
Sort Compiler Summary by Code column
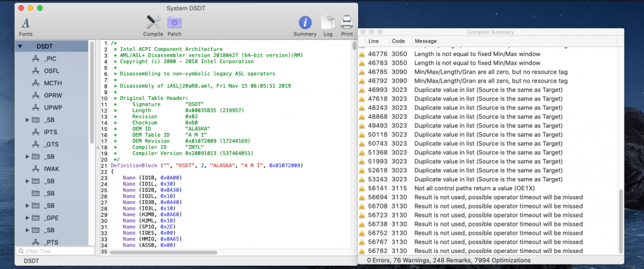pos(401,41)
